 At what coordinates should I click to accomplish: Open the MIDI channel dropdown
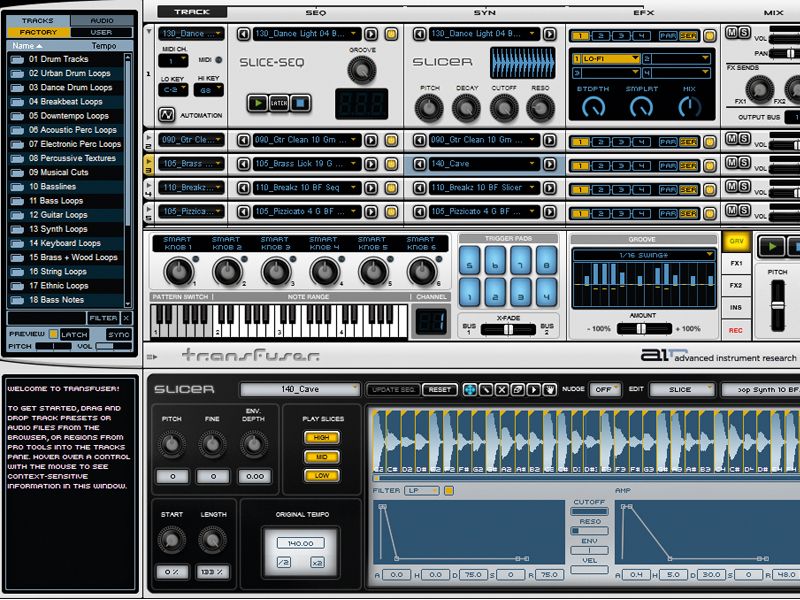click(173, 61)
